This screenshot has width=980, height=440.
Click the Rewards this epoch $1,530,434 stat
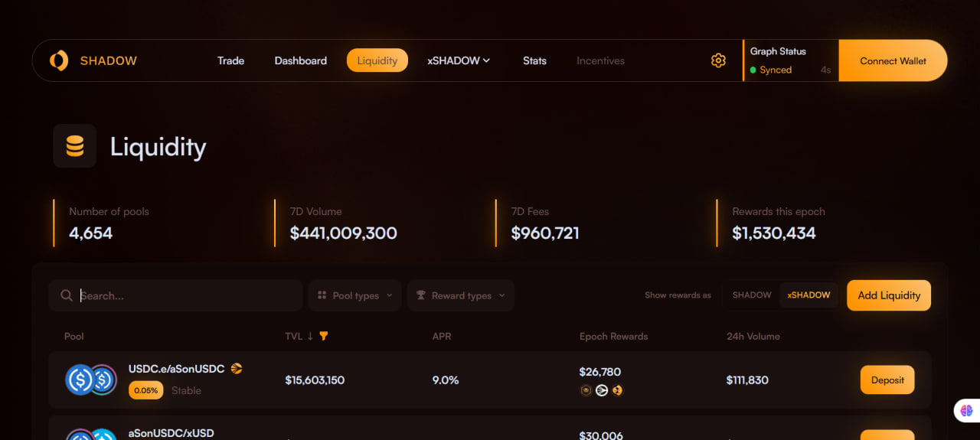(779, 223)
